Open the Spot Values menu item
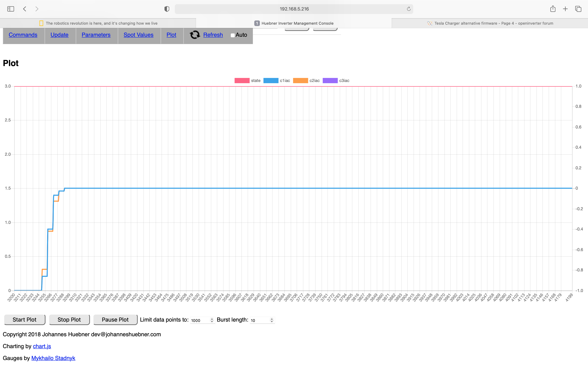Image resolution: width=588 pixels, height=367 pixels. pos(138,35)
